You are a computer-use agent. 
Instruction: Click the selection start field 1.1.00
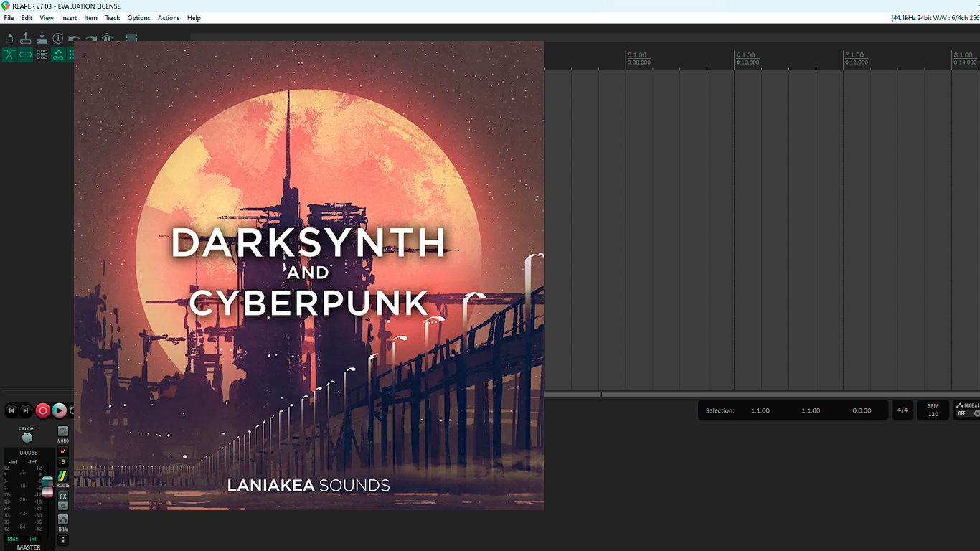(760, 410)
